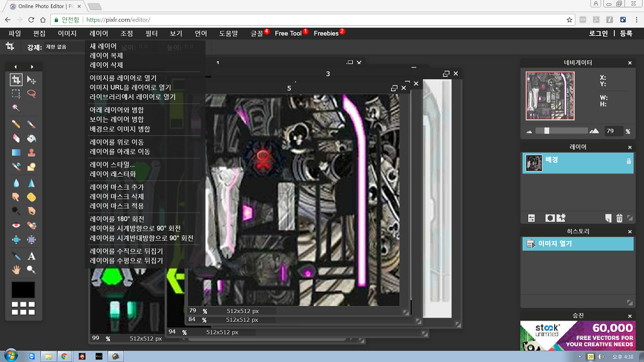The image size is (644, 362).
Task: Click the Navigator zoom percentage field
Action: [613, 131]
